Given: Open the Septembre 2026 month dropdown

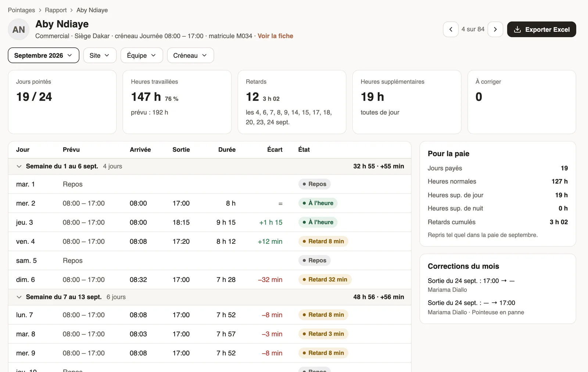Looking at the screenshot, I should click(x=43, y=55).
